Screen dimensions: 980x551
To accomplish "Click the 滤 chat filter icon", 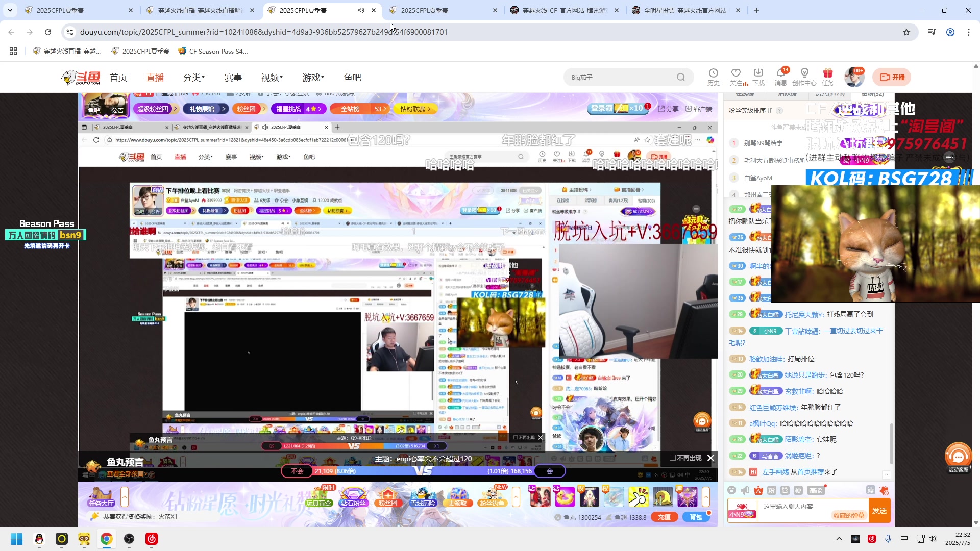I will 871,490.
